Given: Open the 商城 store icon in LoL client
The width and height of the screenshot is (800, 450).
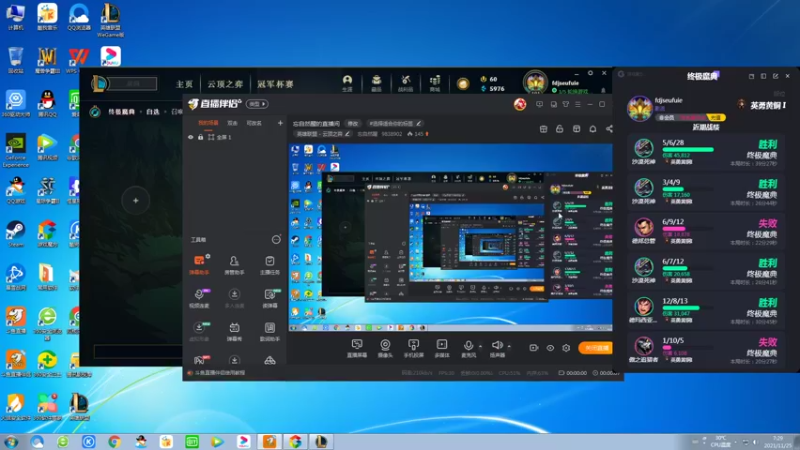Looking at the screenshot, I should click(x=435, y=83).
